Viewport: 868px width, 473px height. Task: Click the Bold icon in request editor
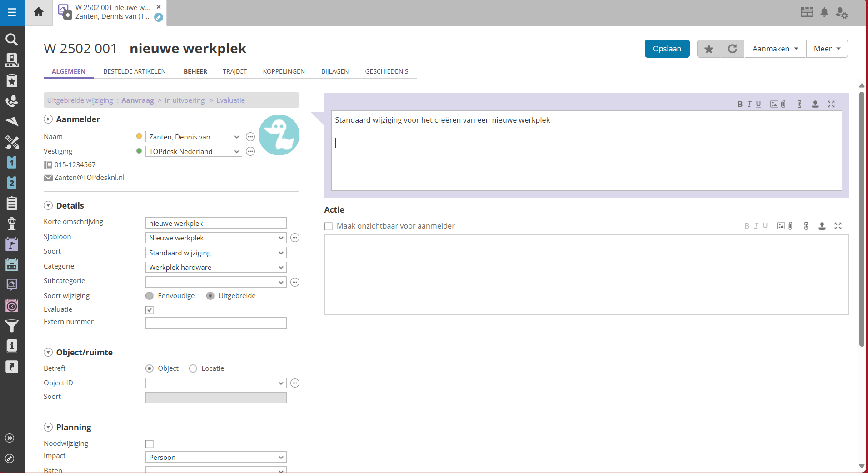pos(740,104)
